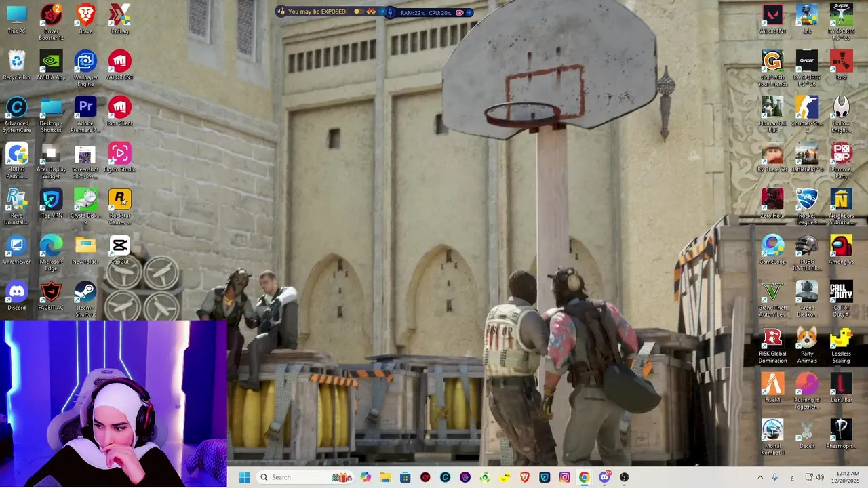The image size is (868, 488).
Task: Launch NVIDIA App shortcut
Action: point(51,65)
